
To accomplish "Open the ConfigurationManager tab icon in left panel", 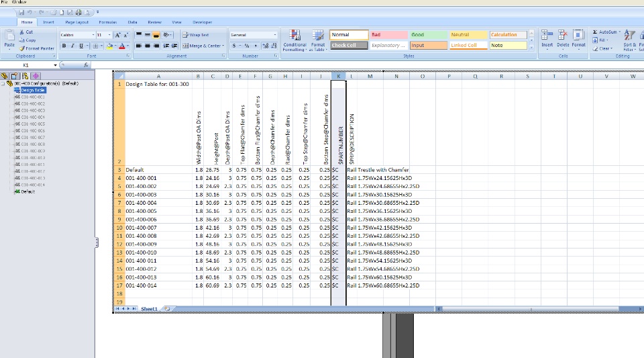I will click(25, 76).
